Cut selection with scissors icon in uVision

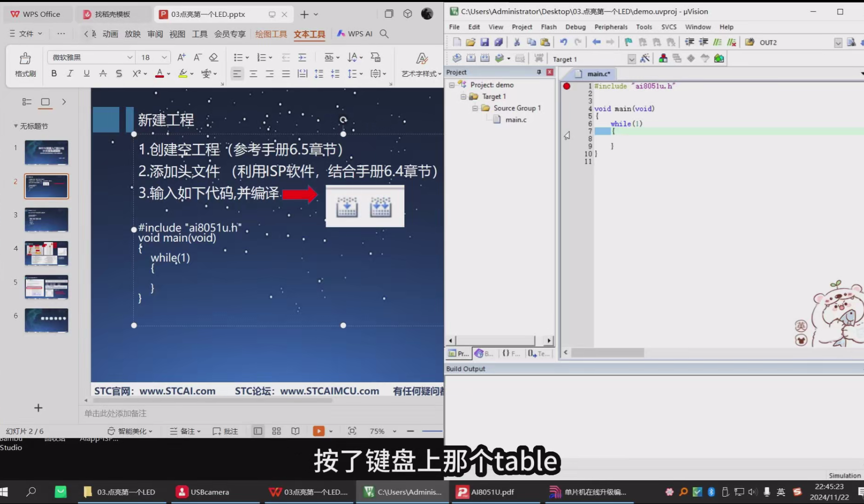pyautogui.click(x=517, y=42)
